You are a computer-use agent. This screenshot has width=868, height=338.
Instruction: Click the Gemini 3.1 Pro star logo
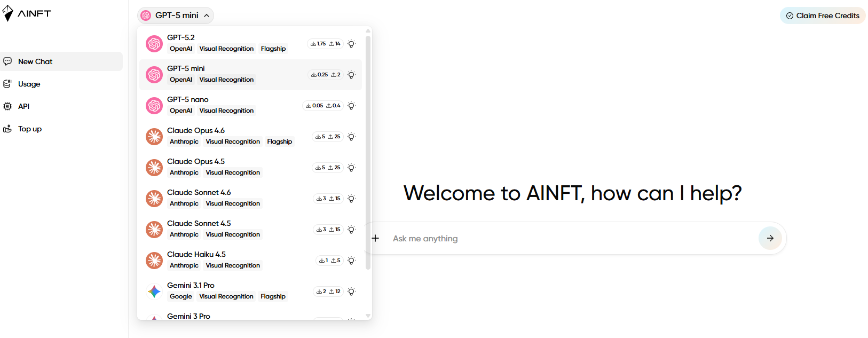154,292
